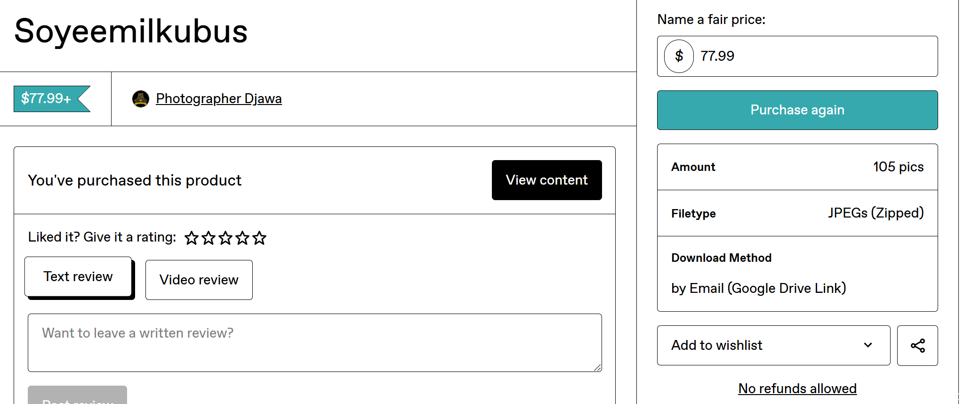The height and width of the screenshot is (404, 980).
Task: Open the share icon button
Action: 917,346
